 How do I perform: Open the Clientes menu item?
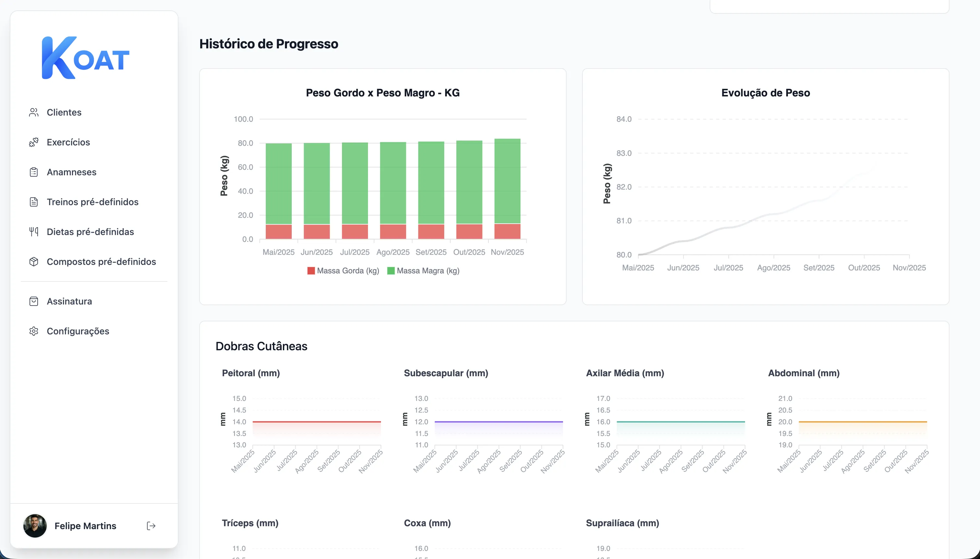click(x=64, y=112)
